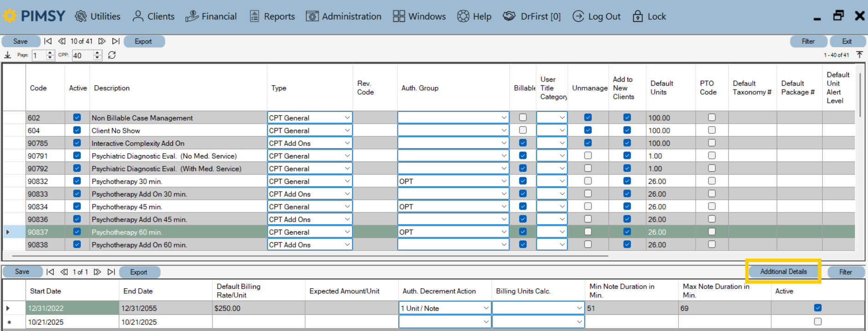868x331 pixels.
Task: Click the Additional Details button
Action: point(783,271)
